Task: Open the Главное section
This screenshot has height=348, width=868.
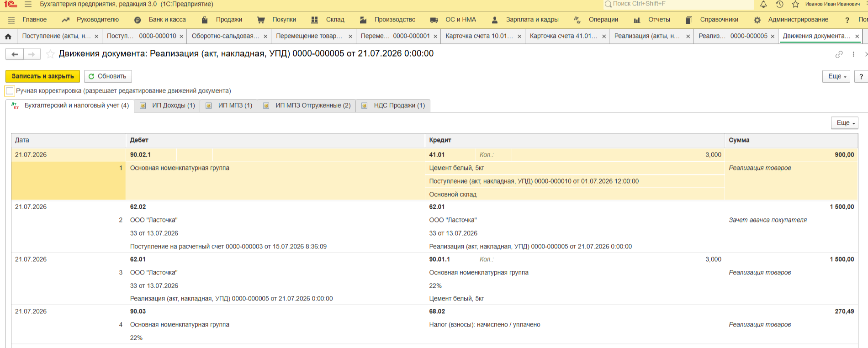Action: pyautogui.click(x=35, y=20)
